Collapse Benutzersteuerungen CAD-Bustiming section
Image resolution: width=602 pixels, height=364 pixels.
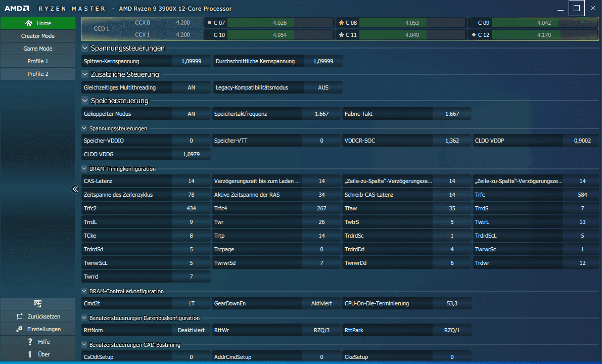click(x=84, y=345)
